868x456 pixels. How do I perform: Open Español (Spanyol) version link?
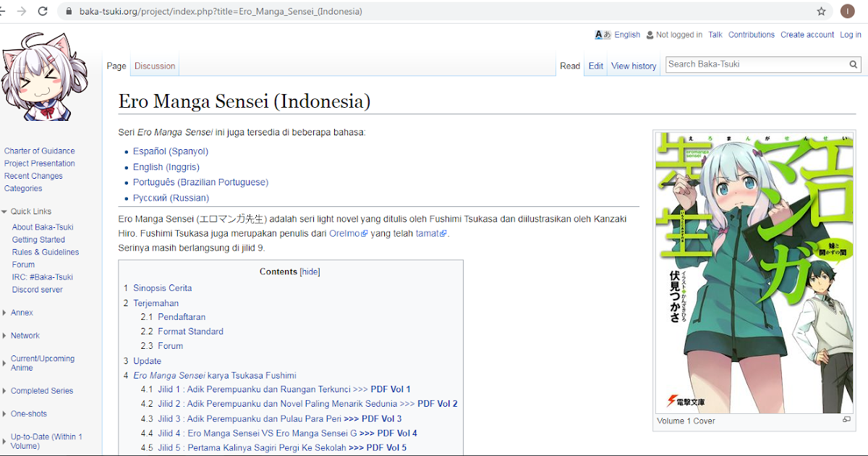coord(171,151)
